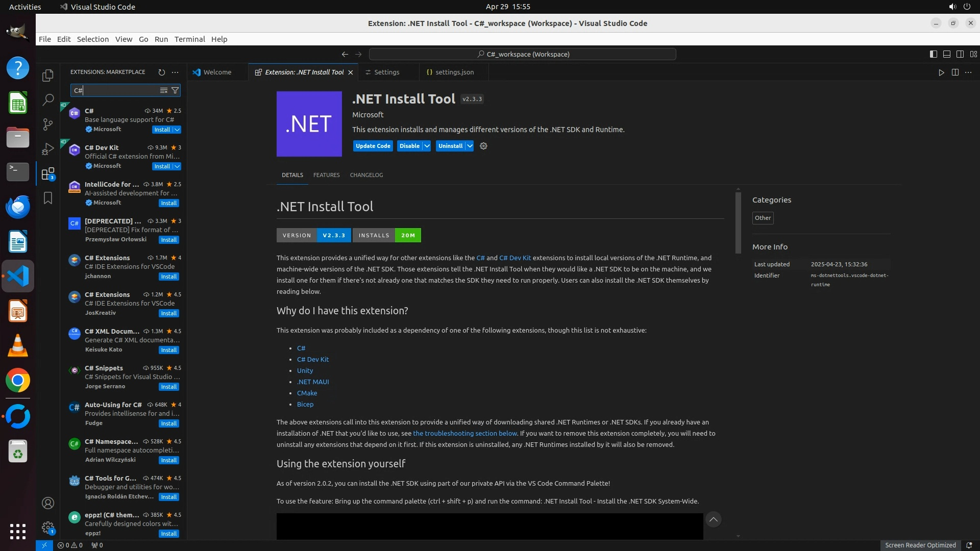This screenshot has width=980, height=551.
Task: Expand the Disable button dropdown arrow
Action: 427,146
